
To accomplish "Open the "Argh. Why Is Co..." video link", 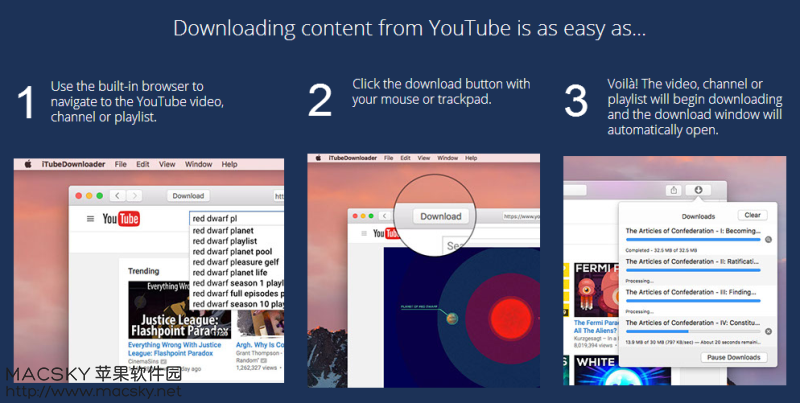I will (x=260, y=345).
